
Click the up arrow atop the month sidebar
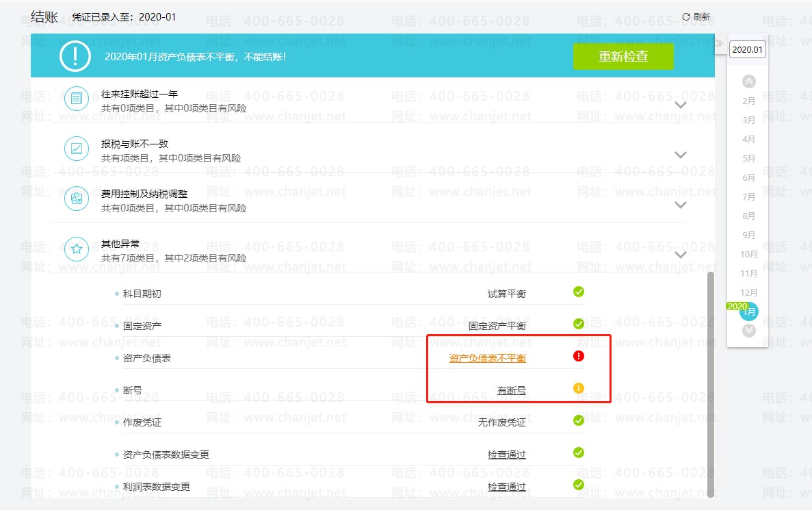click(x=748, y=81)
